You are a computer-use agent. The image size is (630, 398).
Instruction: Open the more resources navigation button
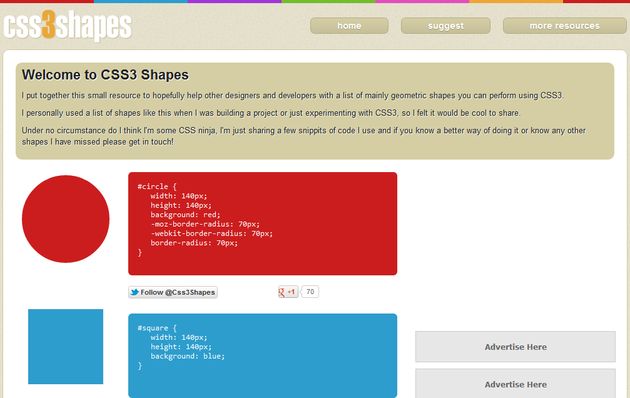click(x=565, y=26)
